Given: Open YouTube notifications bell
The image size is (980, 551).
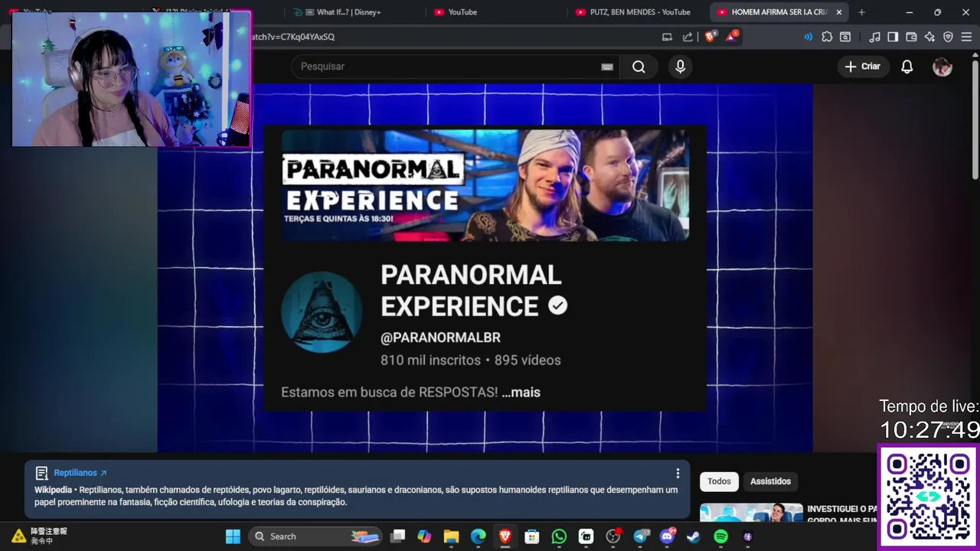Looking at the screenshot, I should pyautogui.click(x=906, y=67).
